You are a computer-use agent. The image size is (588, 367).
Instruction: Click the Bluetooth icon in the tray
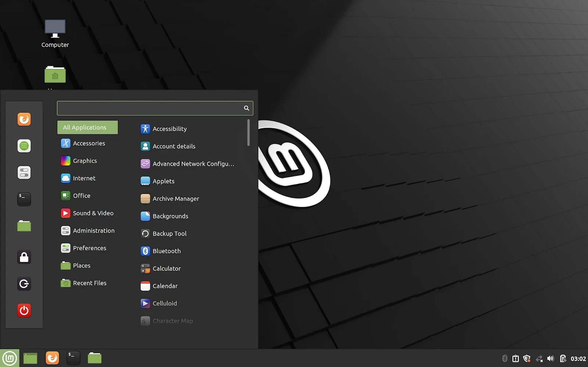click(505, 358)
